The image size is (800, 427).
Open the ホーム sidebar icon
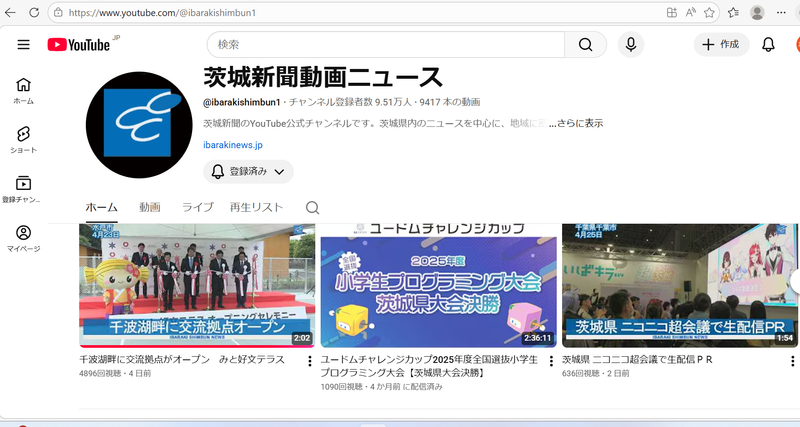point(23,91)
